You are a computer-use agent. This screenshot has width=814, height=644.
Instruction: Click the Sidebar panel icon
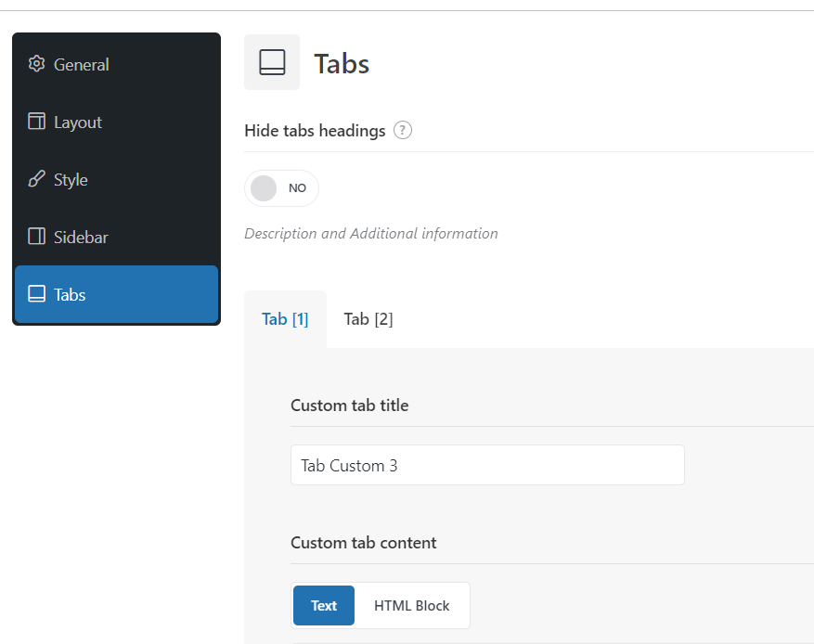(x=36, y=237)
